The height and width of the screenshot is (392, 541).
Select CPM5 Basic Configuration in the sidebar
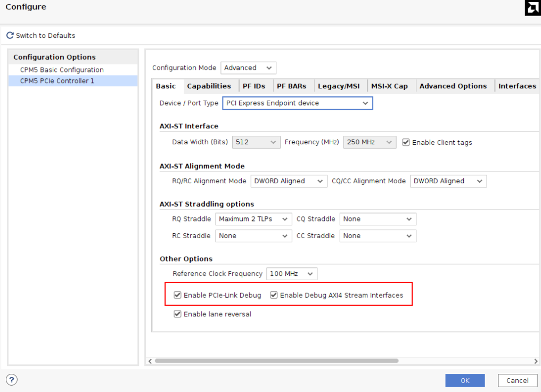point(61,69)
